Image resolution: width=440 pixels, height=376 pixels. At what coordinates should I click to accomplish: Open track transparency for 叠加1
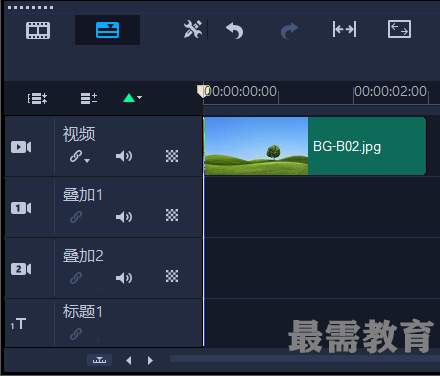click(172, 215)
